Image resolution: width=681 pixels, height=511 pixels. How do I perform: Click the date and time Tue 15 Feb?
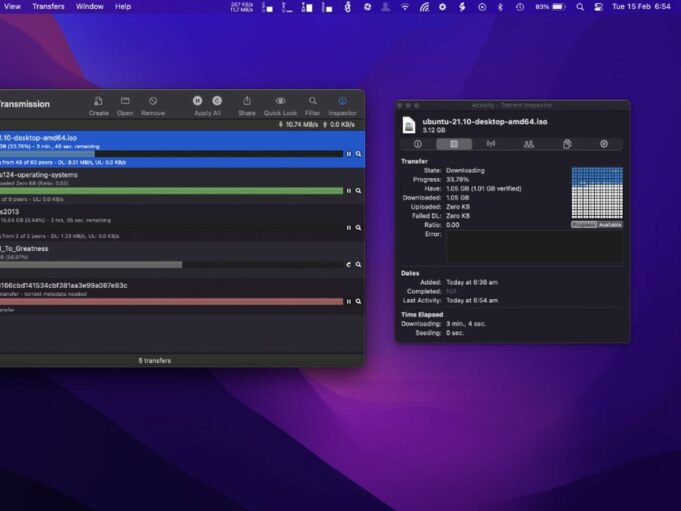tap(641, 7)
